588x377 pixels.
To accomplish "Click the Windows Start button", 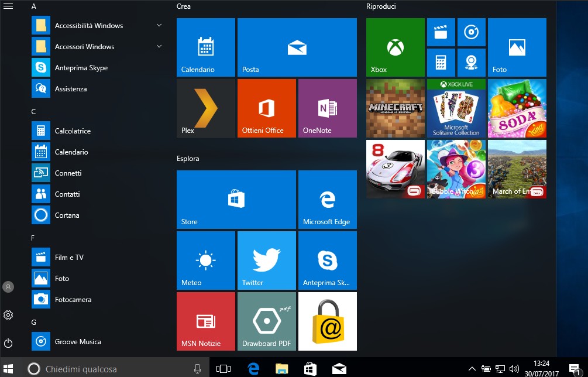I will pos(8,369).
